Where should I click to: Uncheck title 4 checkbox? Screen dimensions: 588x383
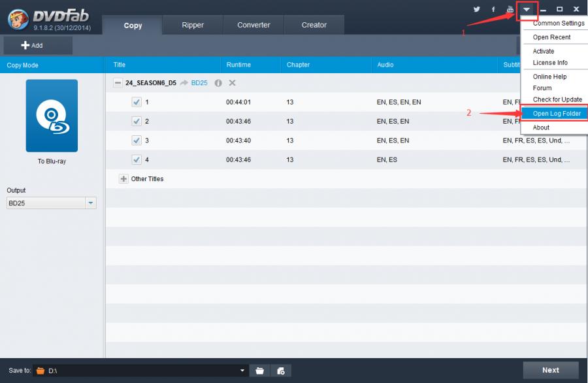pos(137,159)
